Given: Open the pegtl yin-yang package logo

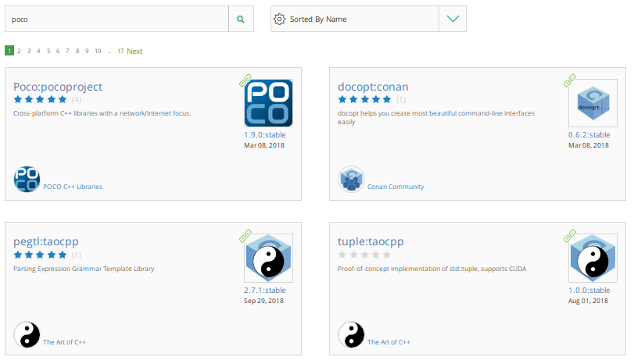Looking at the screenshot, I should click(268, 258).
